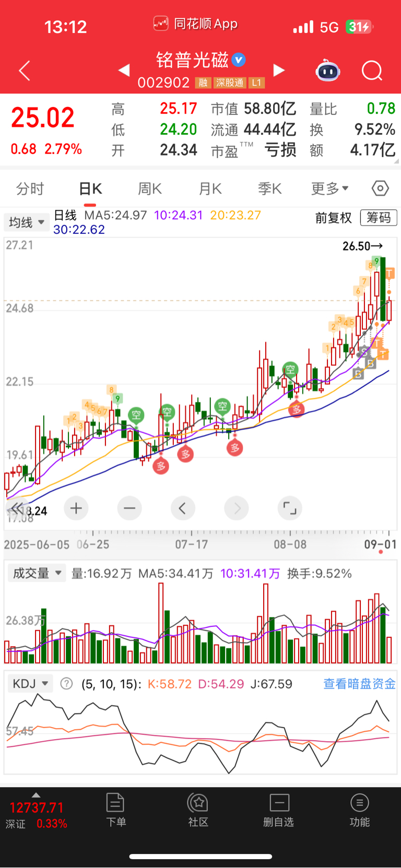Image resolution: width=401 pixels, height=868 pixels.
Task: Tap the orange T signal marker near 26.50
Action: [389, 273]
